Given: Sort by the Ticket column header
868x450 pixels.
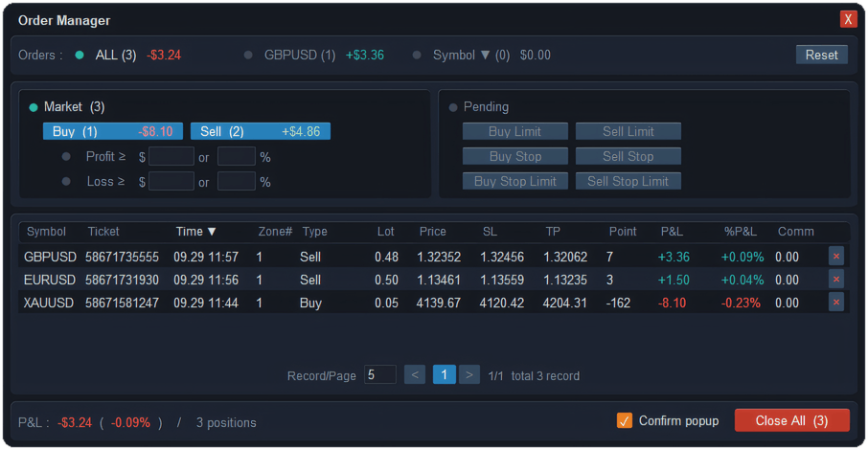Looking at the screenshot, I should click(103, 232).
